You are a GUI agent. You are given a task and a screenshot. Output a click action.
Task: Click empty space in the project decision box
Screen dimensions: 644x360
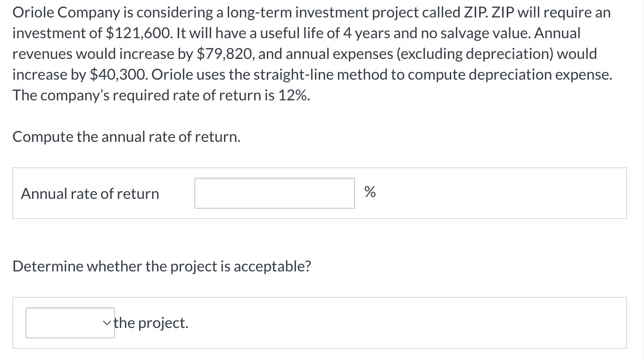[405, 323]
